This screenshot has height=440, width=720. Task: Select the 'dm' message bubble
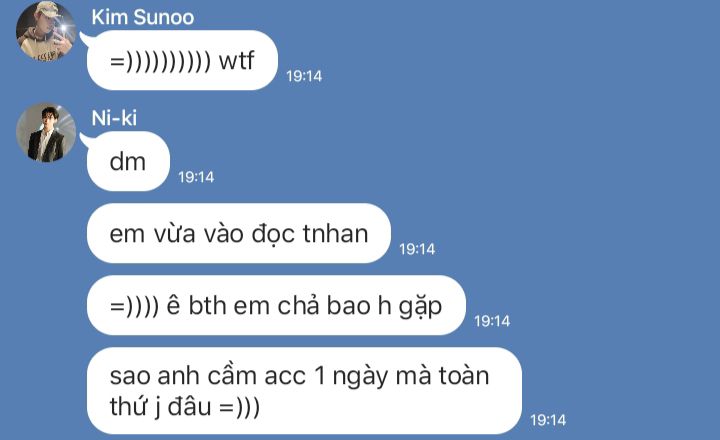click(x=128, y=161)
